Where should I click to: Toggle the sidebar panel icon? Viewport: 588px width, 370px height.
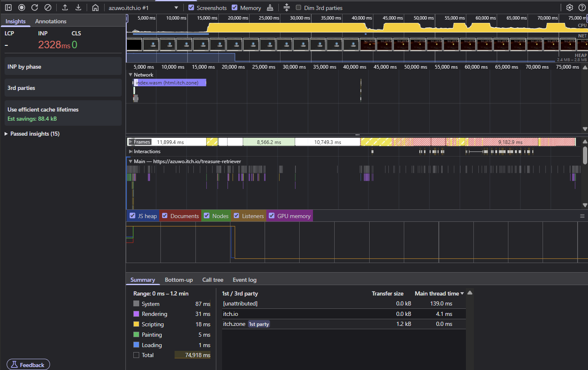tap(8, 7)
